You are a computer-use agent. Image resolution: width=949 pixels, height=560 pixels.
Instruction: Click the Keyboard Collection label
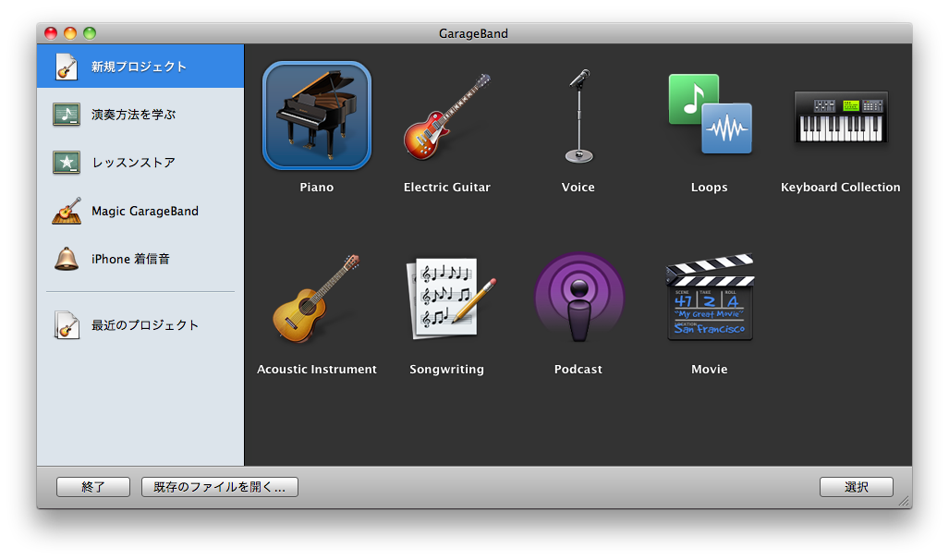pyautogui.click(x=841, y=187)
